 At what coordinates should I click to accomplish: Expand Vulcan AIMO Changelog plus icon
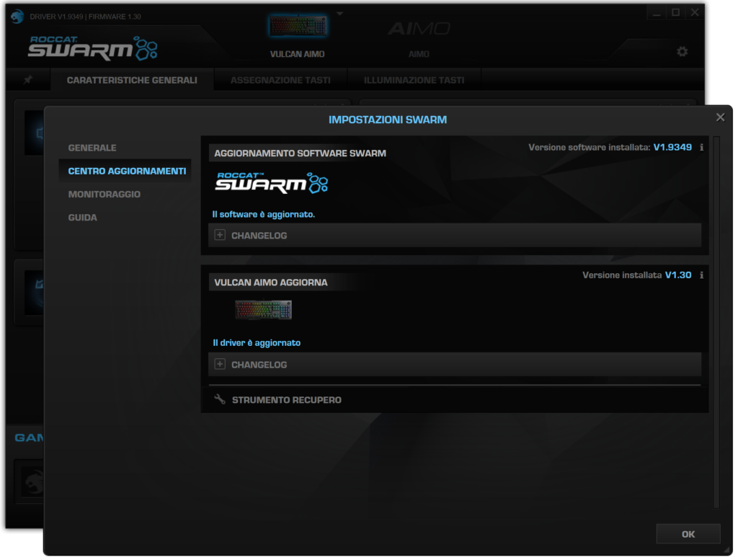220,364
